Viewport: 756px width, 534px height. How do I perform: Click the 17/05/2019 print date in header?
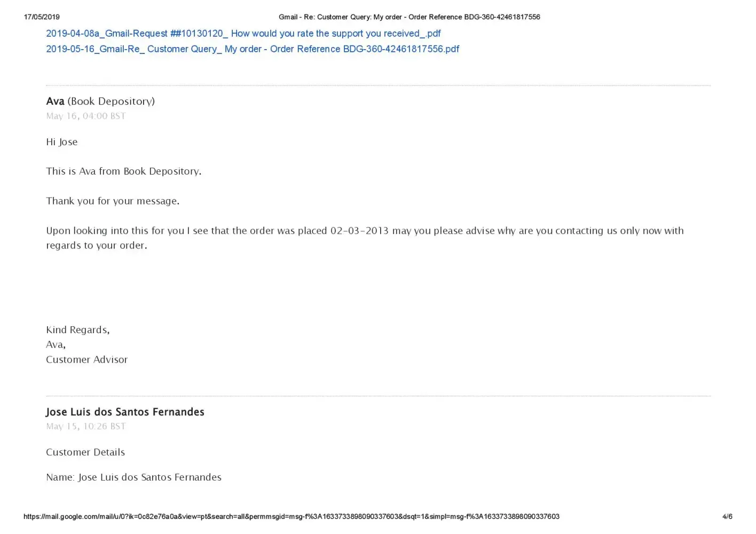click(x=42, y=17)
